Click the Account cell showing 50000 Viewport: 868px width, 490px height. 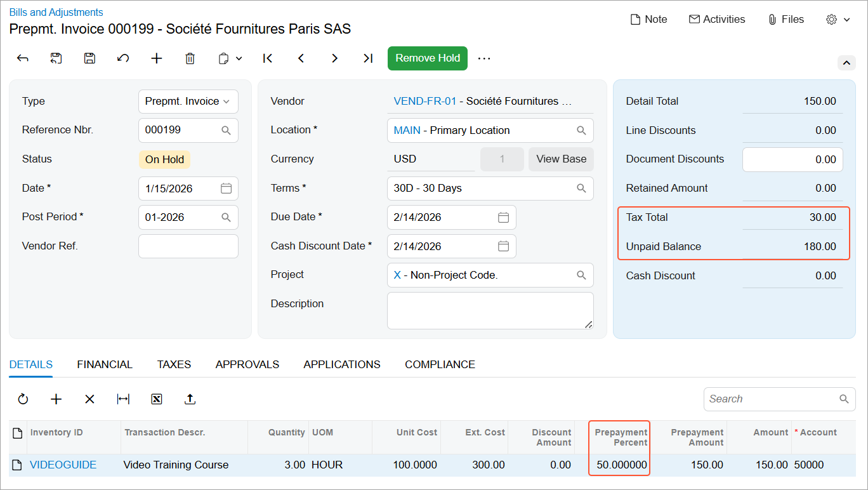(x=824, y=465)
